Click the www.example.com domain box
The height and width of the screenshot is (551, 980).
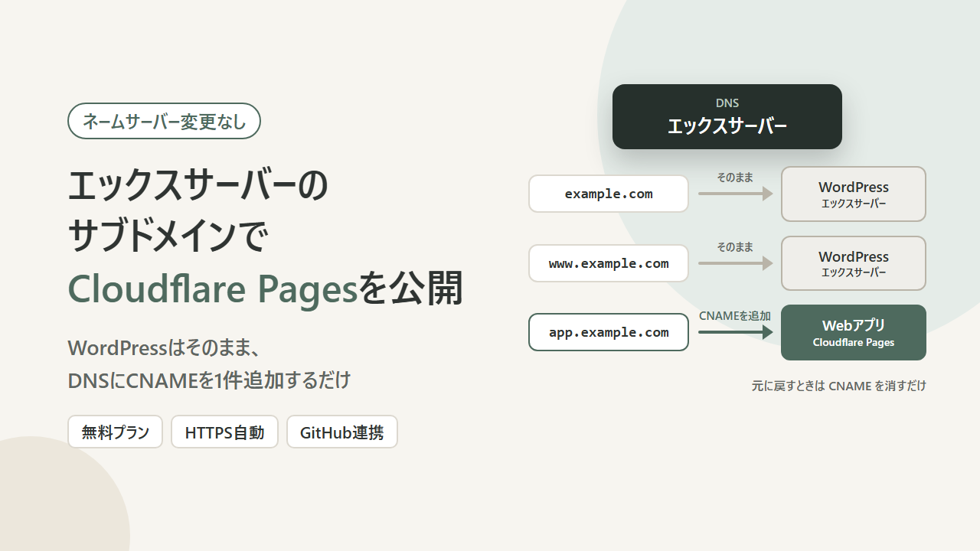pos(609,263)
